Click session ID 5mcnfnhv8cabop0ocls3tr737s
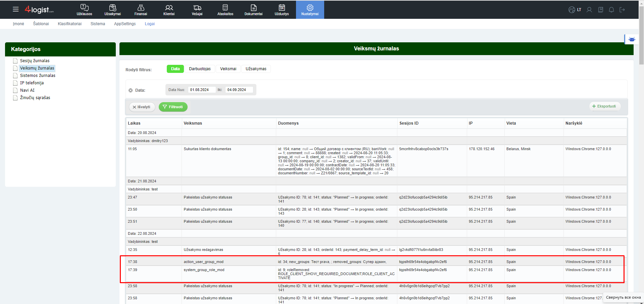This screenshot has height=304, width=644. click(x=424, y=149)
